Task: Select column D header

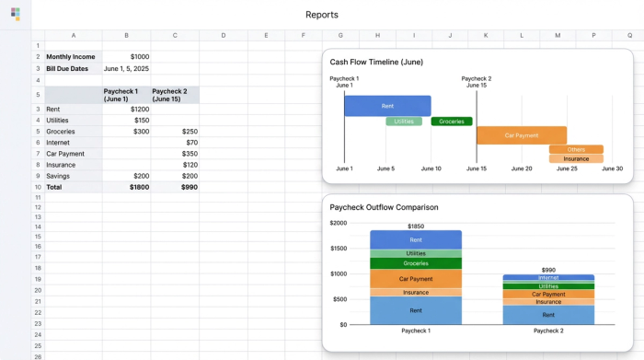Action: [x=224, y=35]
